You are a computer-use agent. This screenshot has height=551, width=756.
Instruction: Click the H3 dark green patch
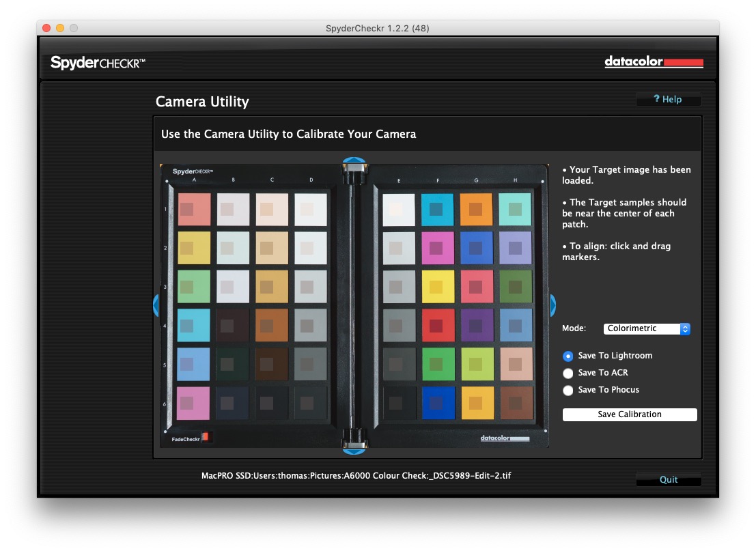click(516, 286)
